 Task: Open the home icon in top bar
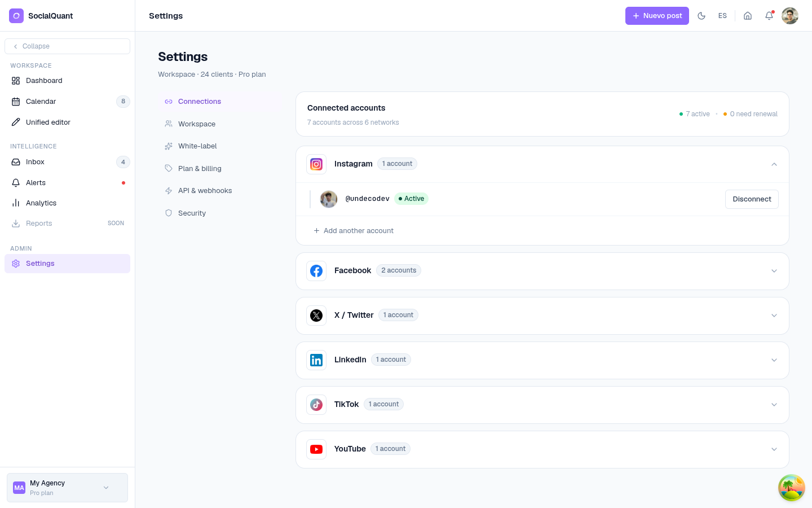coord(748,16)
